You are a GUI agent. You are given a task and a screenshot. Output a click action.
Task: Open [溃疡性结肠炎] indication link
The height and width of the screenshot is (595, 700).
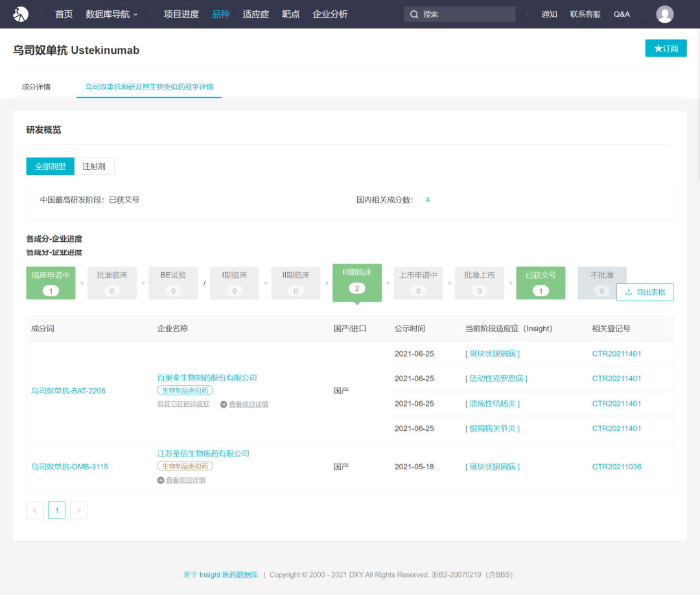[493, 404]
